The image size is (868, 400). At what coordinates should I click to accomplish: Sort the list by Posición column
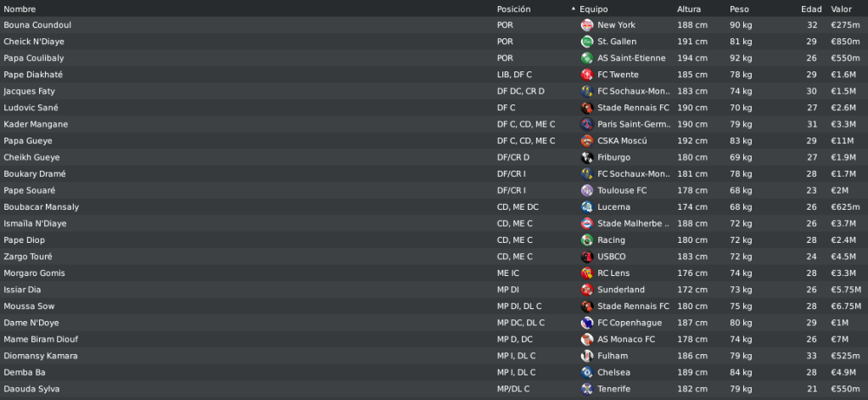pos(513,8)
